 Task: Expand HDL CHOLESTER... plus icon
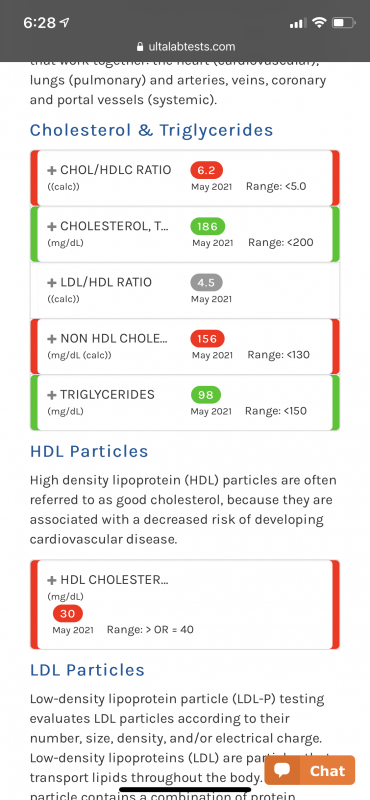point(52,580)
